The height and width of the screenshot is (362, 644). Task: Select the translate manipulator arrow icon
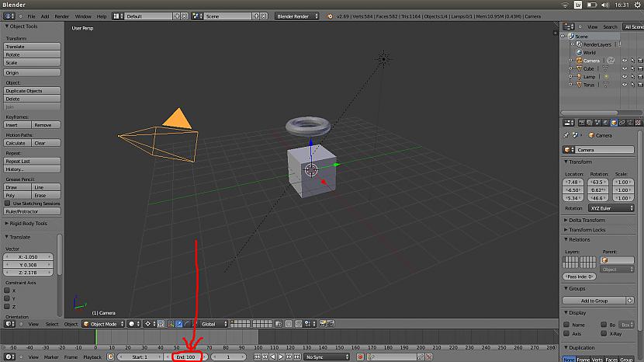pyautogui.click(x=179, y=324)
